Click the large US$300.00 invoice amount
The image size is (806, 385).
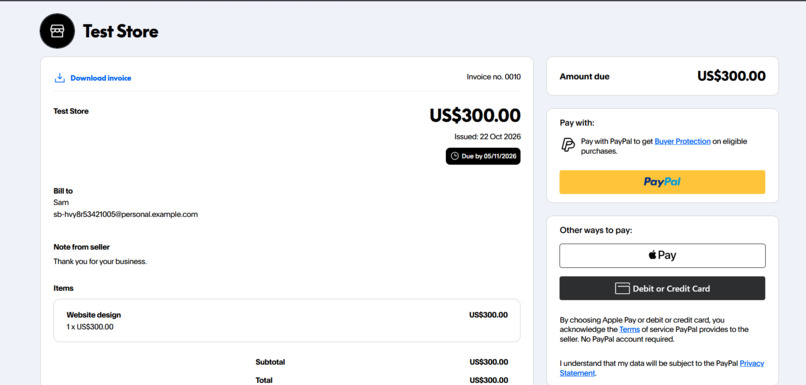475,116
